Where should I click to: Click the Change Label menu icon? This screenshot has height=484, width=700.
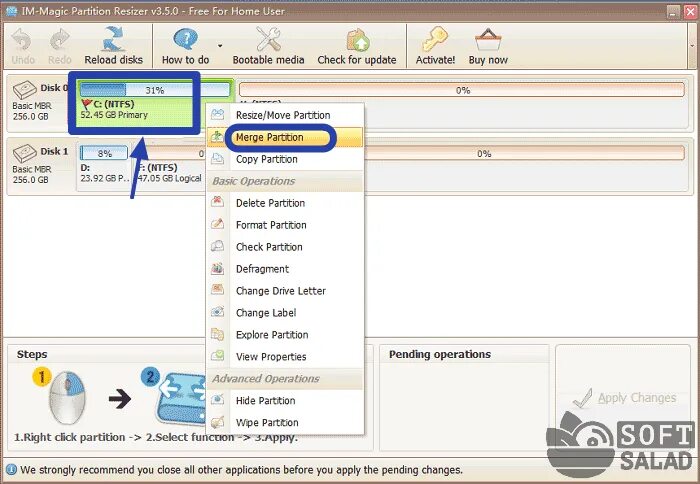tap(217, 312)
